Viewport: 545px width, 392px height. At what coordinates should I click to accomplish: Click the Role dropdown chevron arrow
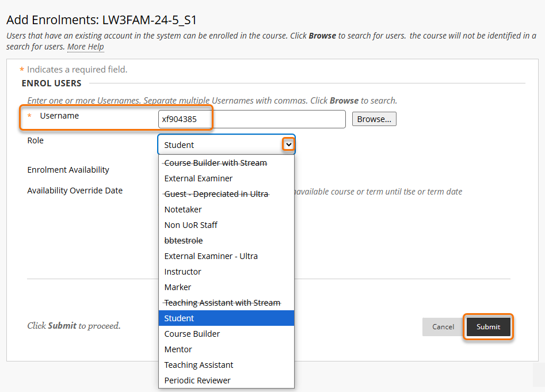288,144
